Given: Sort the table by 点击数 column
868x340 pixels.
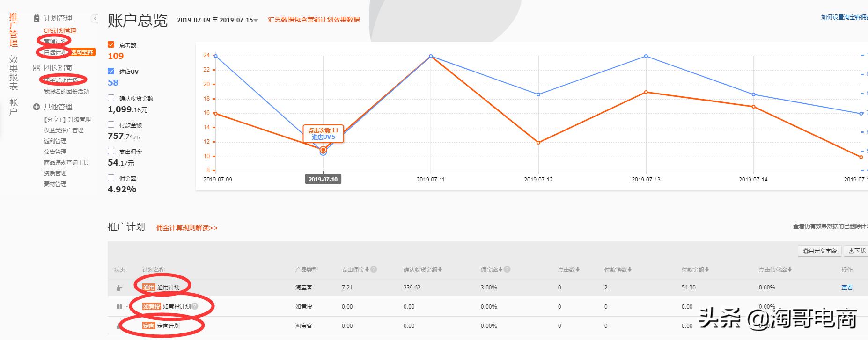Looking at the screenshot, I should (569, 269).
